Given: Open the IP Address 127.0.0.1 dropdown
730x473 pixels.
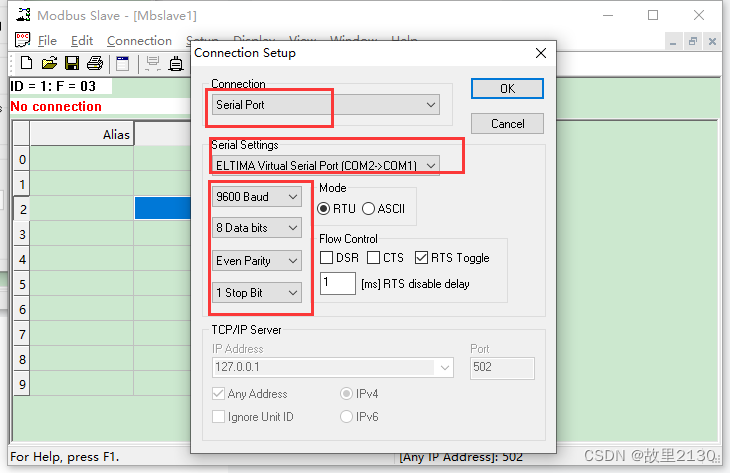Looking at the screenshot, I should pyautogui.click(x=332, y=367).
